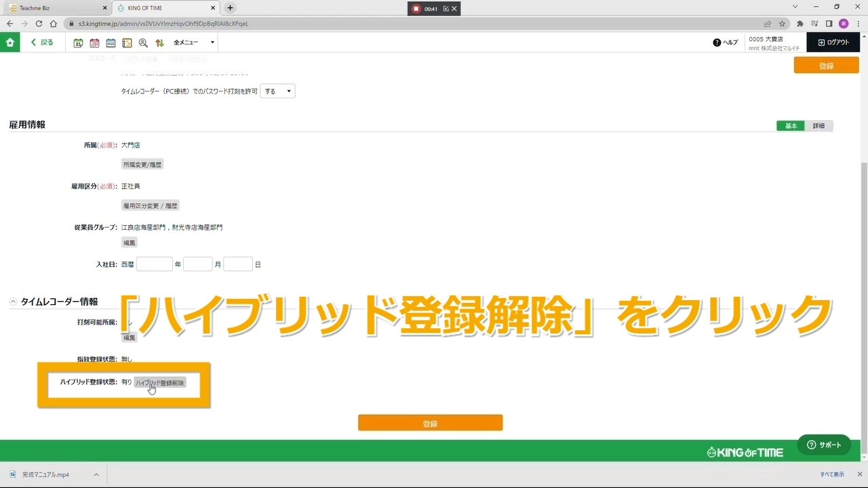Viewport: 868px width, 488px height.
Task: Click the 入社日 year input field
Action: (x=154, y=264)
